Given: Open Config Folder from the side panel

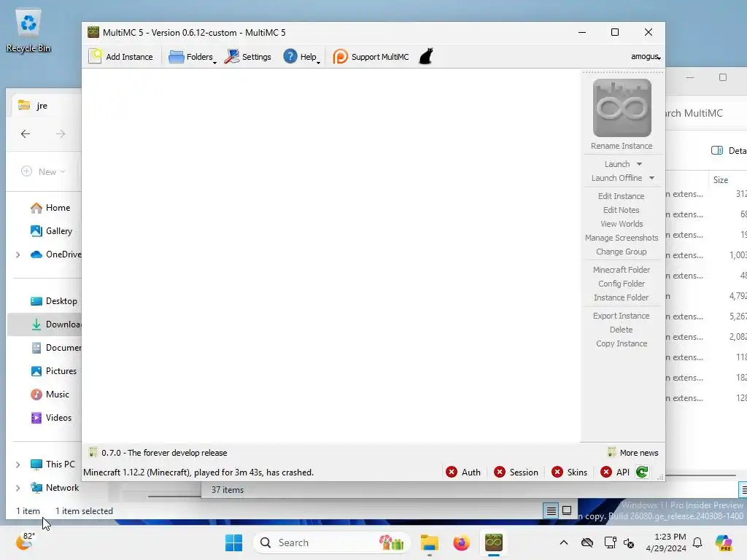Looking at the screenshot, I should pyautogui.click(x=622, y=284).
